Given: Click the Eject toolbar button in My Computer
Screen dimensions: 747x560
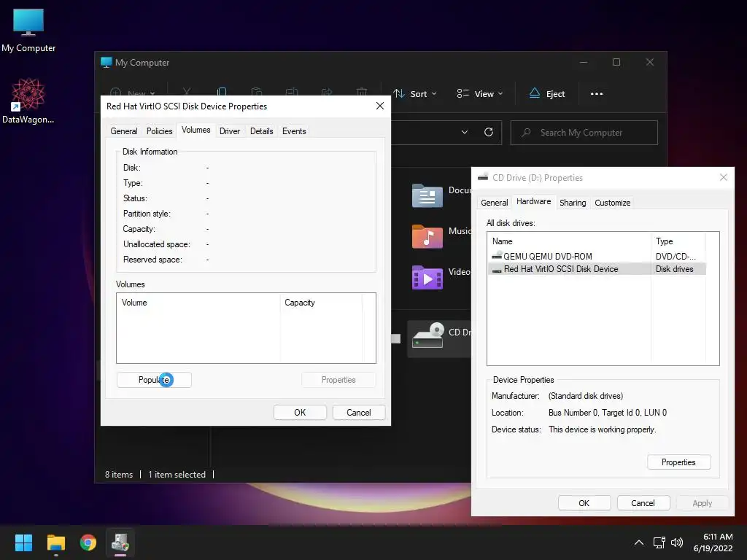Looking at the screenshot, I should point(547,94).
